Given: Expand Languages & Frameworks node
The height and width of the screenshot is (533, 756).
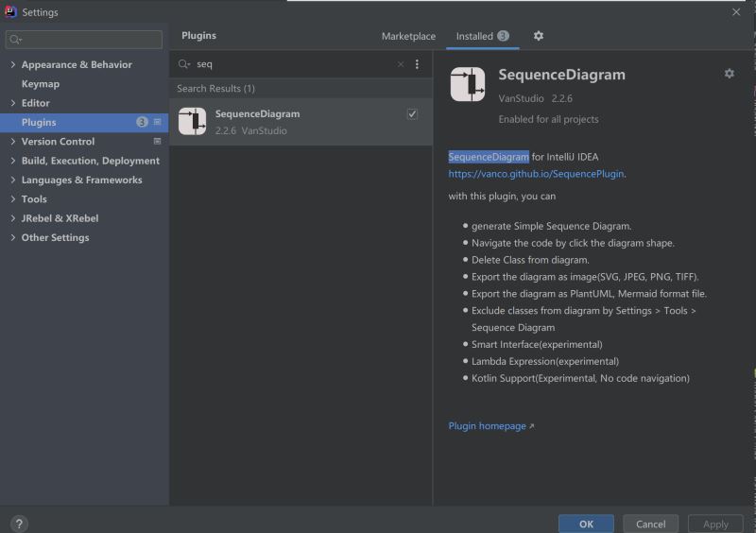Looking at the screenshot, I should pos(13,180).
